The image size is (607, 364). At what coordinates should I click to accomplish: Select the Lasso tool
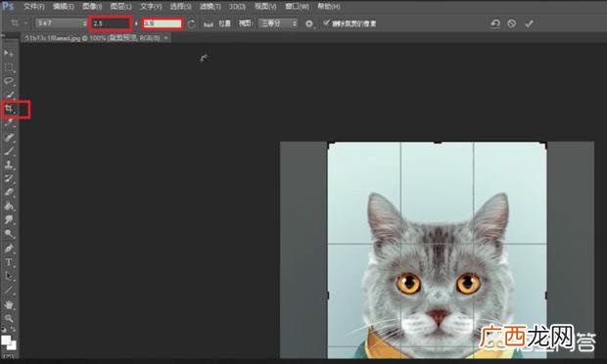(9, 81)
